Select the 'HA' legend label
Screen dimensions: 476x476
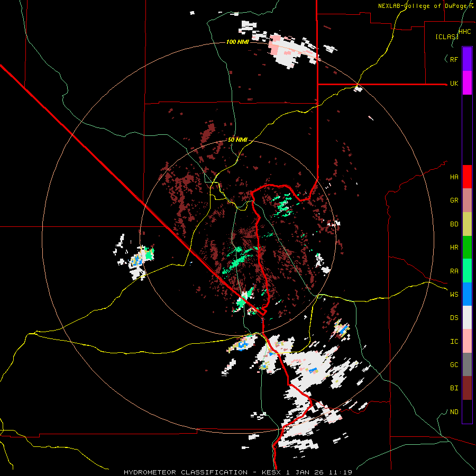pyautogui.click(x=454, y=177)
